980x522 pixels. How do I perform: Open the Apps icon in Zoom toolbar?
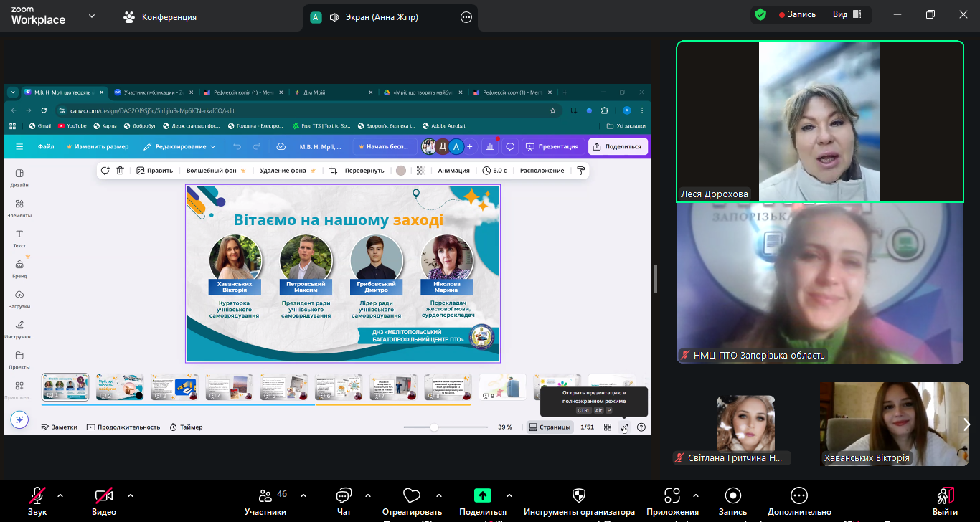(672, 495)
